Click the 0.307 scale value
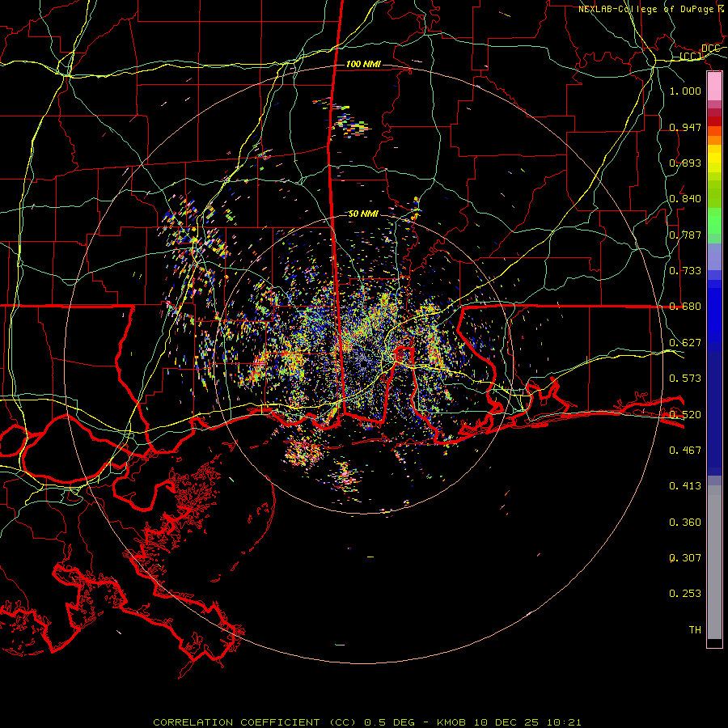This screenshot has width=728, height=728. pyautogui.click(x=685, y=558)
